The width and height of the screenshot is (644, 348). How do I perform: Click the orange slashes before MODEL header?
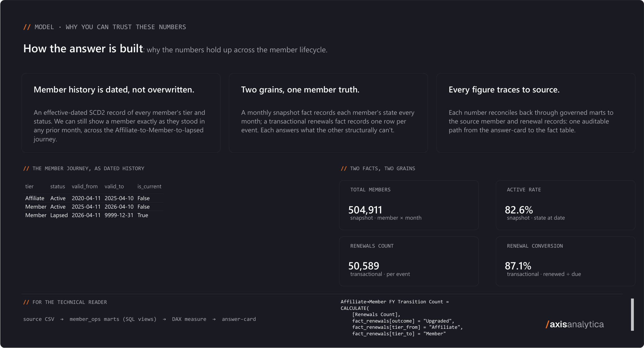[x=27, y=27]
